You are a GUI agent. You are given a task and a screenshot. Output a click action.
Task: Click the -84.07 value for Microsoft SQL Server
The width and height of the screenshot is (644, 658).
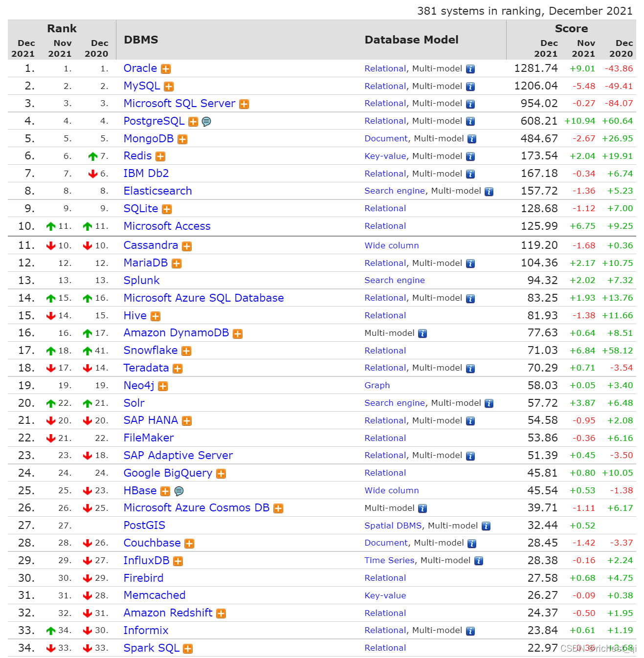click(x=619, y=104)
